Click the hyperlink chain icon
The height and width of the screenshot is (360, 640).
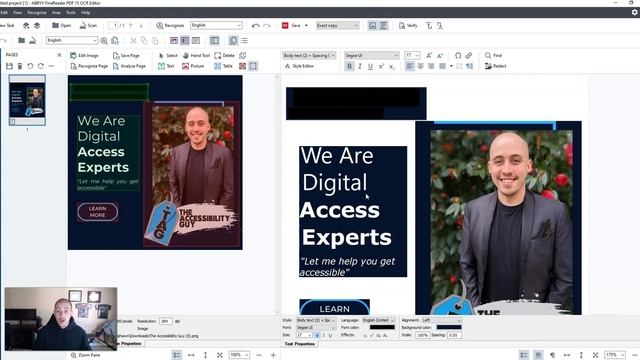coord(469,55)
